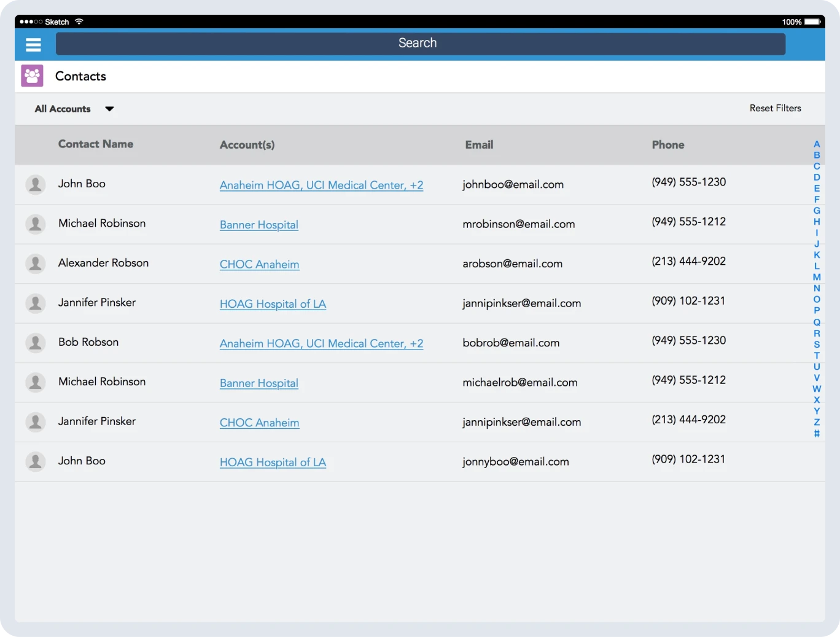Select the avatar for michaelrob@email.com row
840x637 pixels.
(36, 382)
